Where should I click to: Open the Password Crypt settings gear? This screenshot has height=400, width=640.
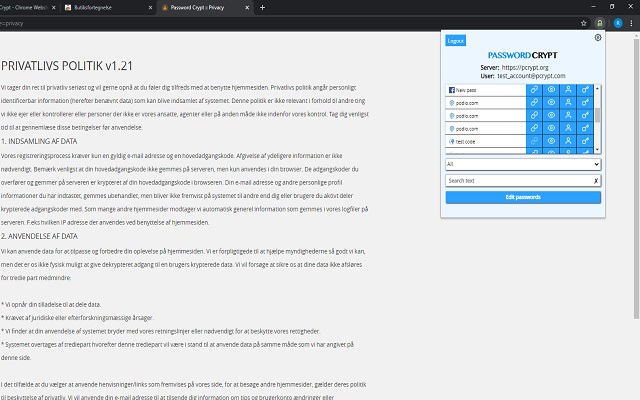pyautogui.click(x=598, y=37)
